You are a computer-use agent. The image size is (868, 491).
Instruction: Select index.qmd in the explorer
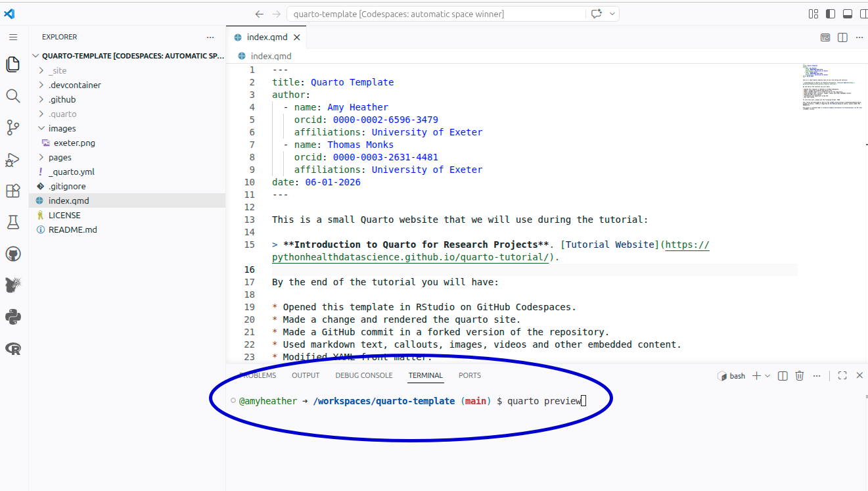point(127,200)
